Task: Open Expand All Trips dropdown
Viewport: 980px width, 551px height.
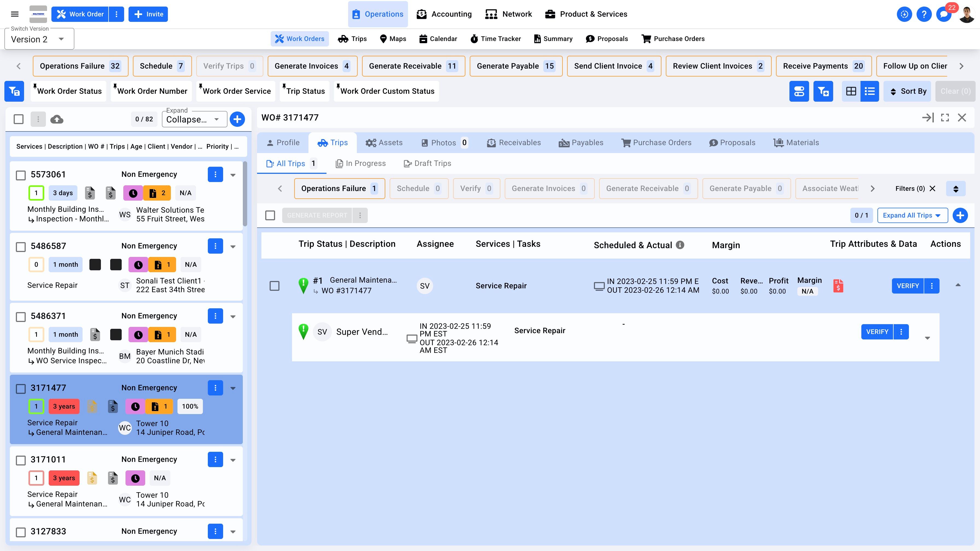Action: pyautogui.click(x=912, y=216)
